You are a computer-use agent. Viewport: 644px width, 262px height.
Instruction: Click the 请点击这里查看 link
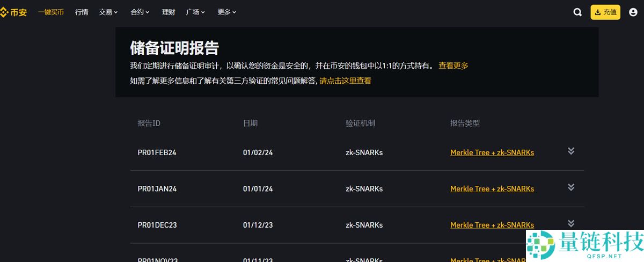[345, 81]
